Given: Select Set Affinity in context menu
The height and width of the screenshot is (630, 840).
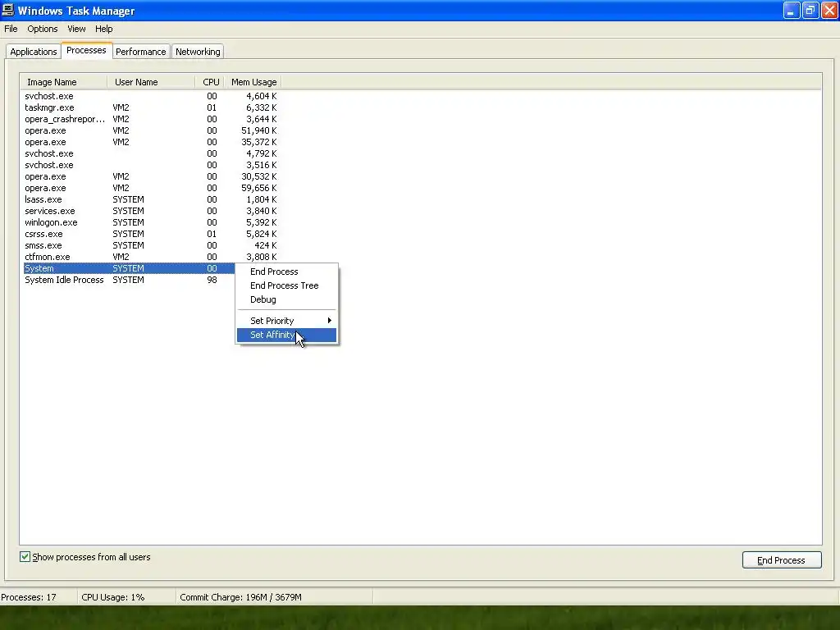Looking at the screenshot, I should tap(286, 335).
